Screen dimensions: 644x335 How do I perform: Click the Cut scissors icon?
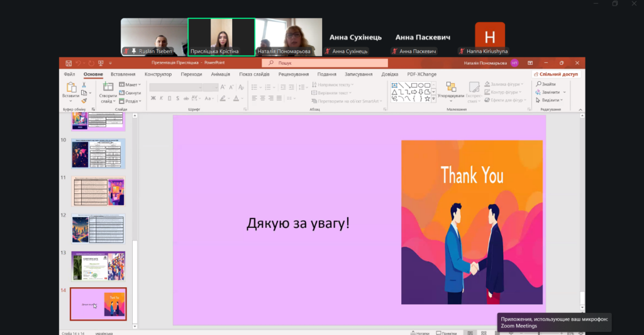[84, 84]
